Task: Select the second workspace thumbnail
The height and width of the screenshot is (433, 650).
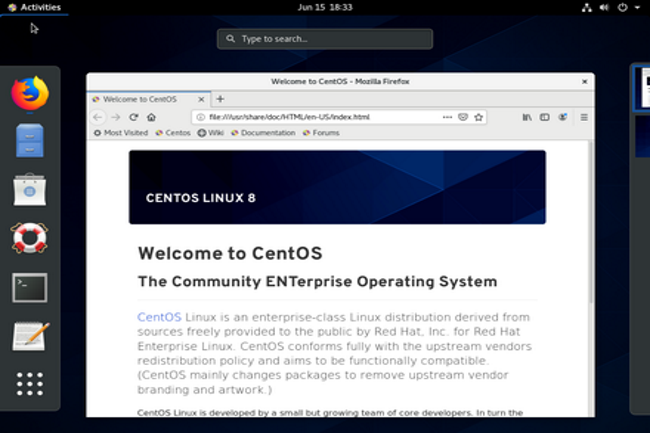Action: tap(642, 137)
